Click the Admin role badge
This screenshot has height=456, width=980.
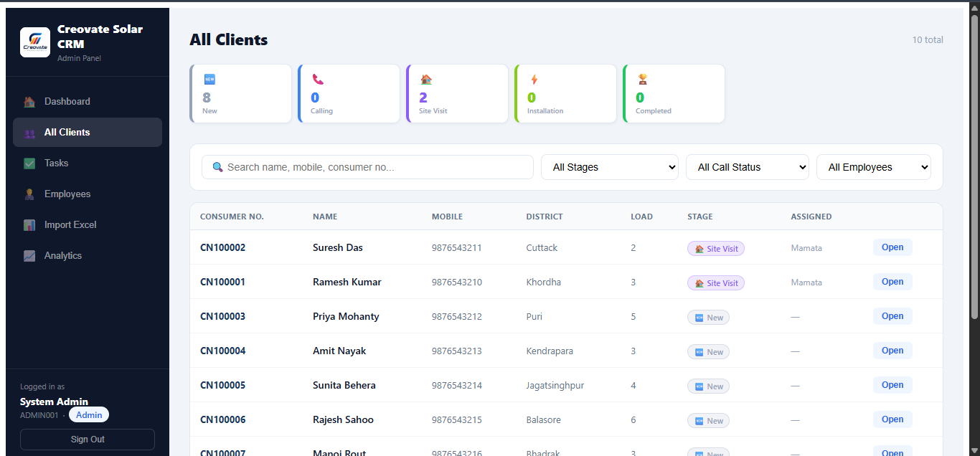pyautogui.click(x=89, y=415)
